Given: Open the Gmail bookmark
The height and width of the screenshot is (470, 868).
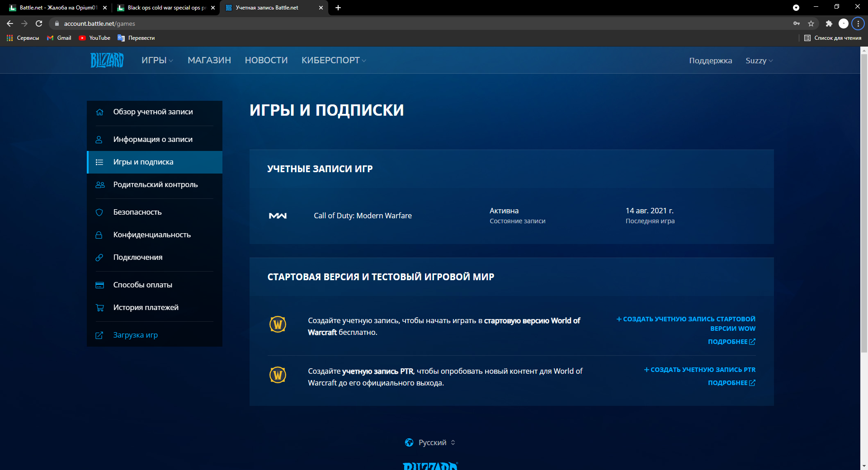Looking at the screenshot, I should 59,38.
